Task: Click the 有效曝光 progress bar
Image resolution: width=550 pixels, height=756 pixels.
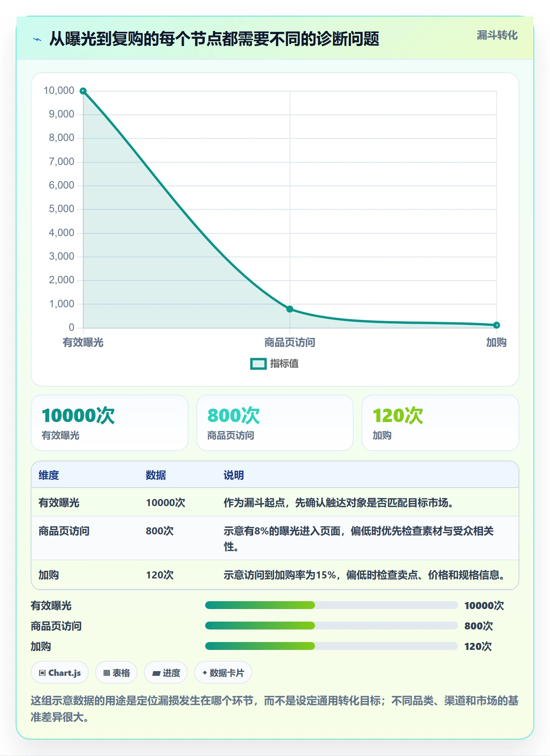Action: click(x=331, y=605)
